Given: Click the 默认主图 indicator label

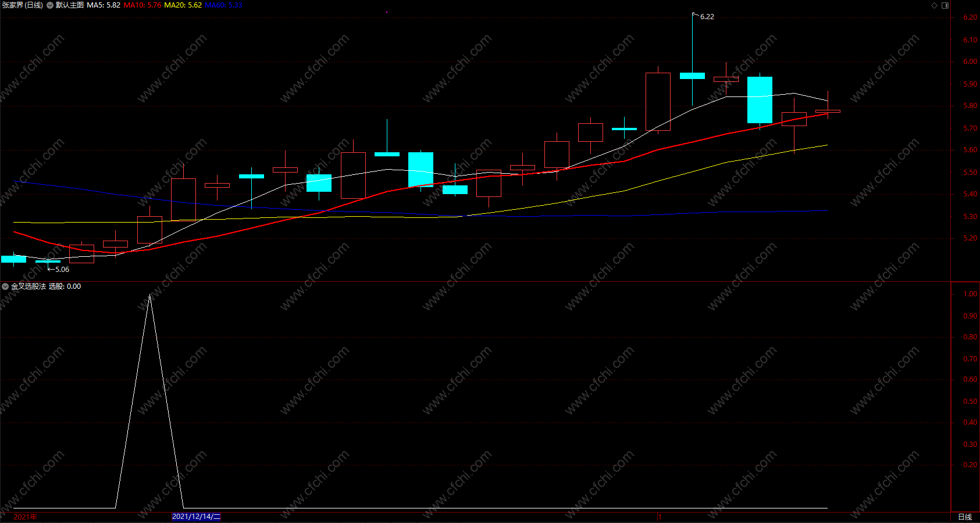Looking at the screenshot, I should 70,5.
